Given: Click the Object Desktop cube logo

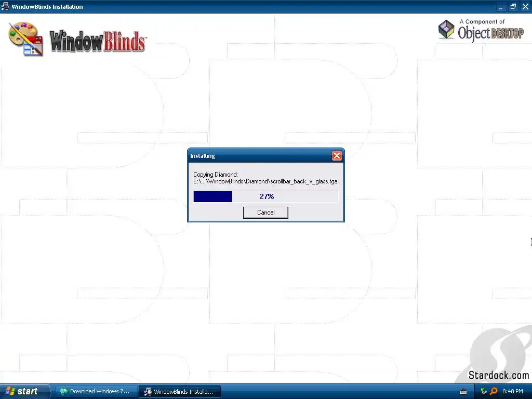Looking at the screenshot, I should tap(446, 29).
